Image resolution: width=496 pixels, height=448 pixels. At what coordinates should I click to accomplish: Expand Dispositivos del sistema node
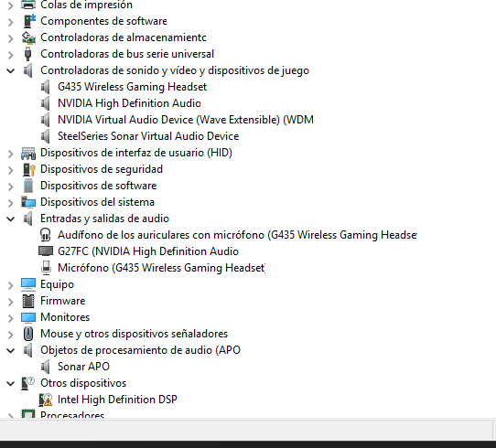tap(10, 203)
